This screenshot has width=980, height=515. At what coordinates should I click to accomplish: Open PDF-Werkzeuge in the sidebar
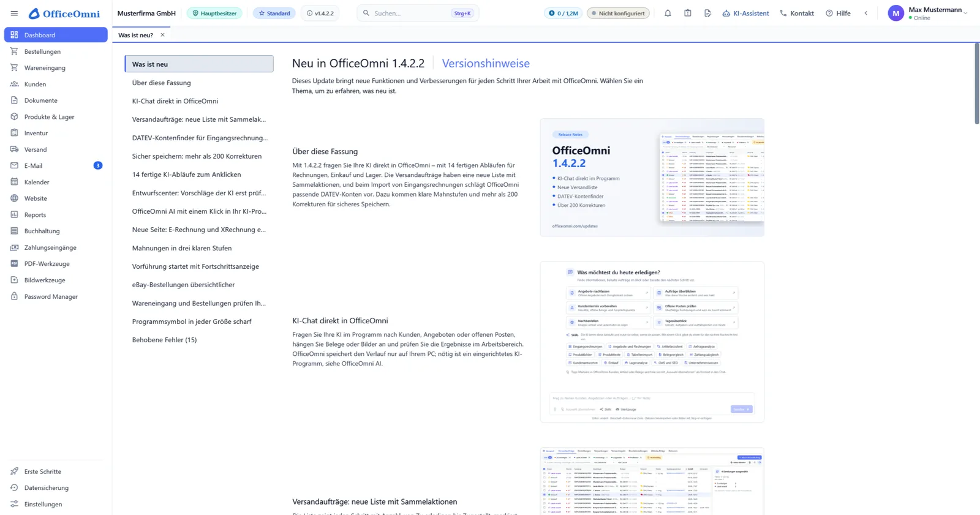tap(56, 264)
